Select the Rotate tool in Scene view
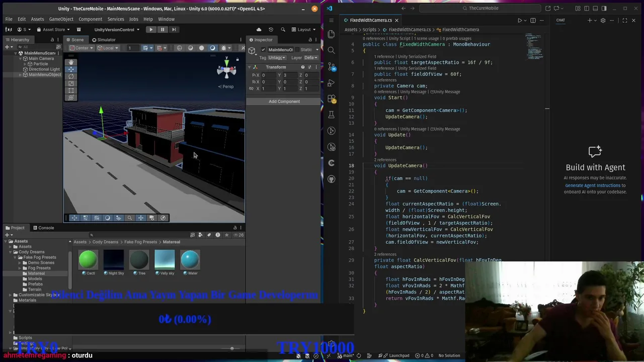The width and height of the screenshot is (644, 362). tap(71, 76)
